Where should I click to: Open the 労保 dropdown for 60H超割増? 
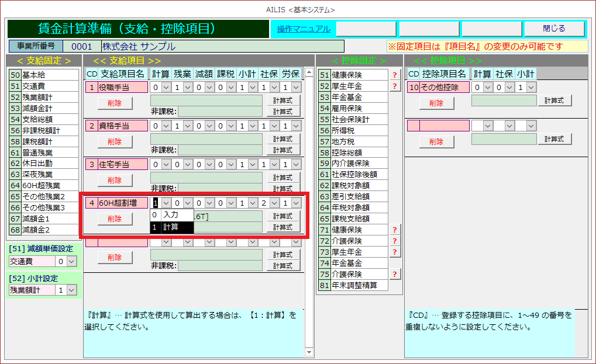pyautogui.click(x=296, y=203)
